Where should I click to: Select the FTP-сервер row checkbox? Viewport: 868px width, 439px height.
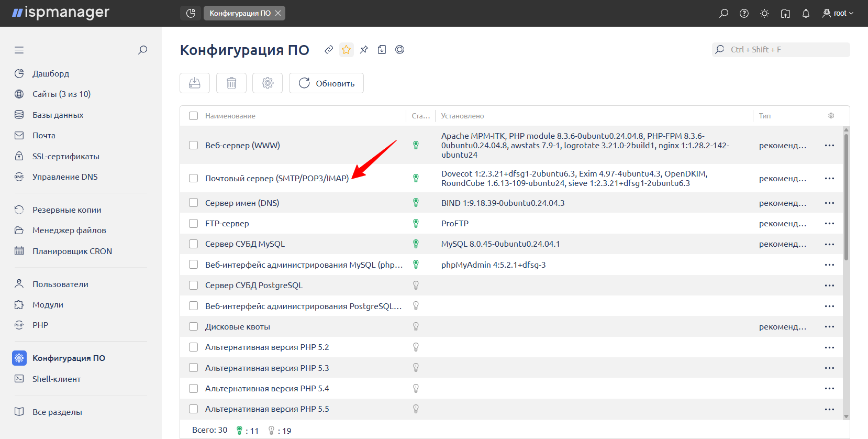pos(194,224)
